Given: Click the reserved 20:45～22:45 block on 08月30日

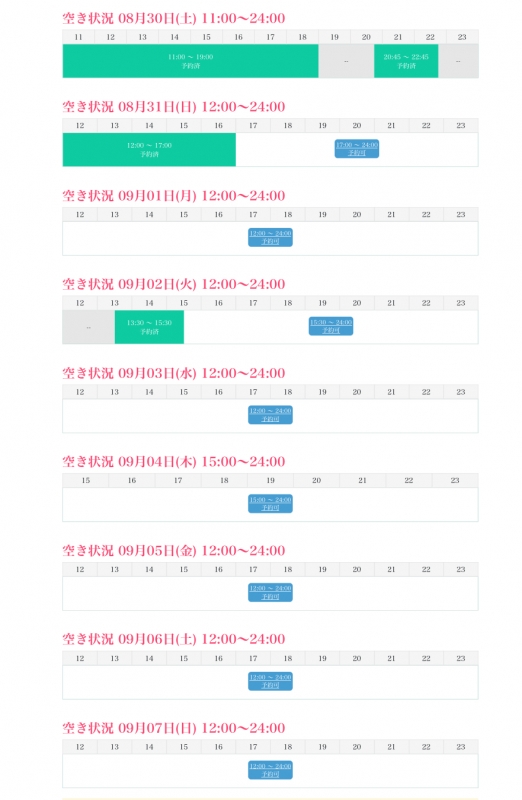Looking at the screenshot, I should [x=406, y=61].
